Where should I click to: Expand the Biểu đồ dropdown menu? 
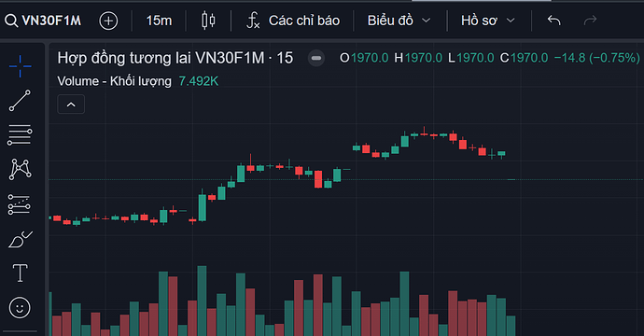[399, 21]
